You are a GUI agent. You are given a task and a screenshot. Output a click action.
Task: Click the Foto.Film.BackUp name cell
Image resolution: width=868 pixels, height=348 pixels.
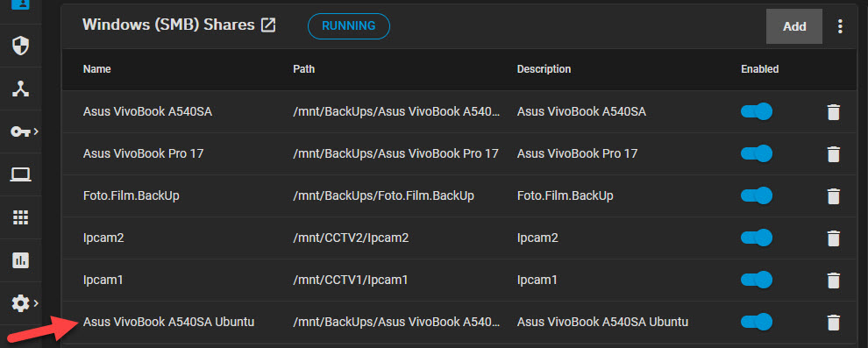click(132, 195)
